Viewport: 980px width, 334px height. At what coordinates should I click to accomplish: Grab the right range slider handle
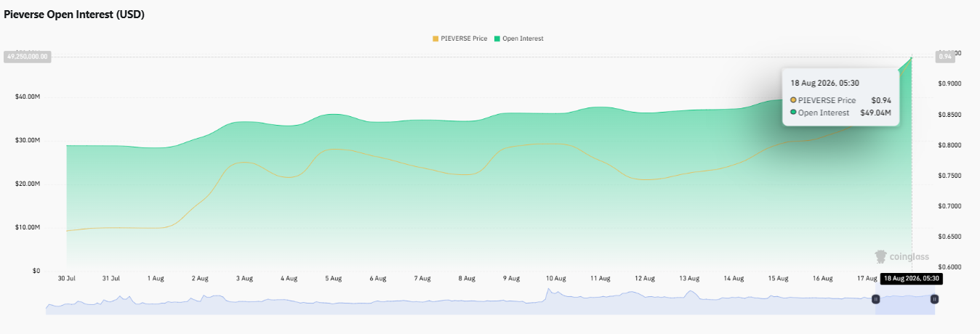(934, 298)
